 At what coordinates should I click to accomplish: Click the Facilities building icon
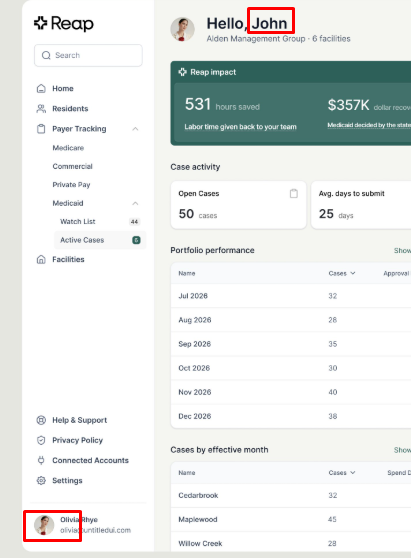tap(41, 259)
